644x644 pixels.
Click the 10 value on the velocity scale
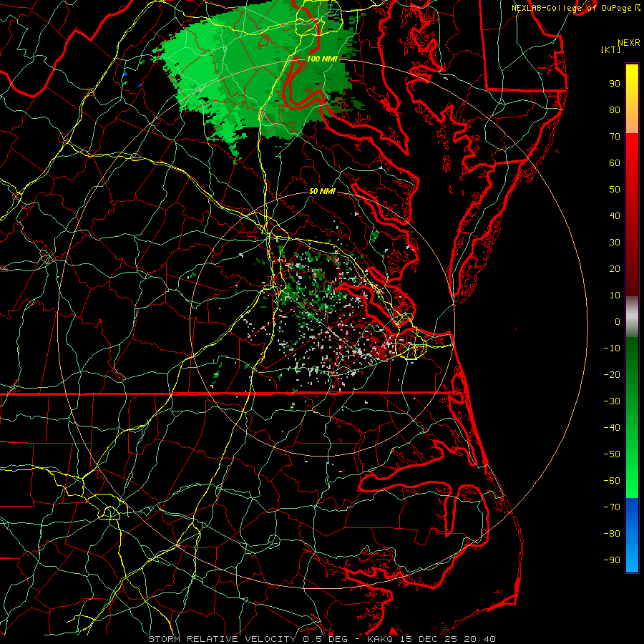click(x=615, y=296)
